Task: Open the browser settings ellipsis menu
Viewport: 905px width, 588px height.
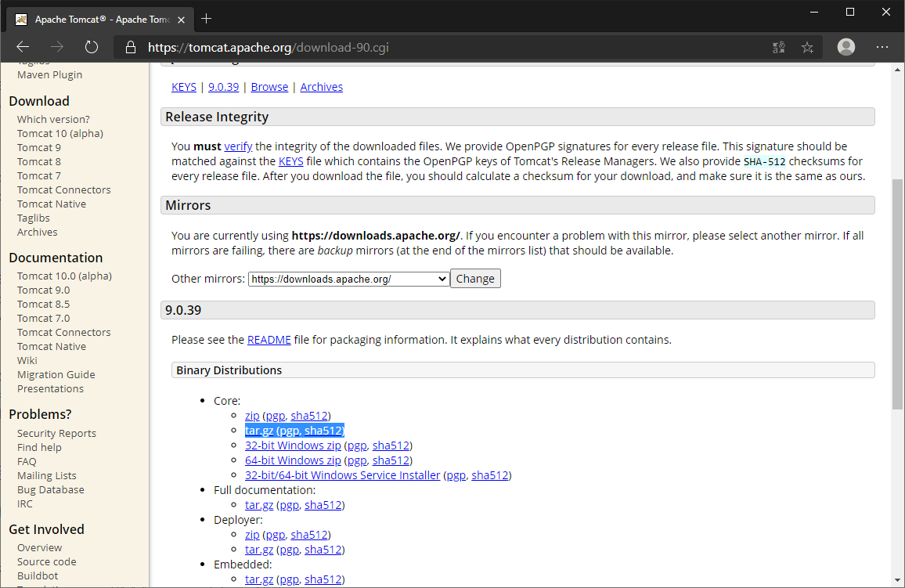Action: (882, 47)
